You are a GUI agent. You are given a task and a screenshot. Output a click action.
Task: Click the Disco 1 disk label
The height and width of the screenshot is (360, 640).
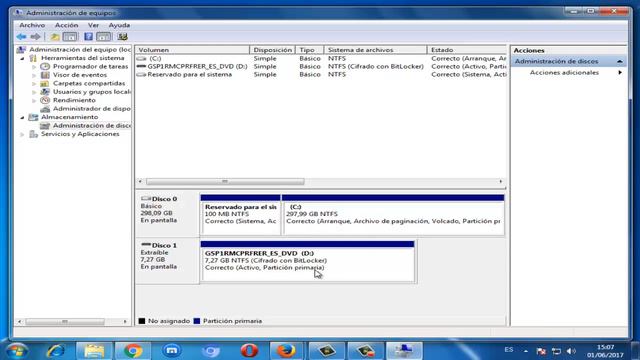(x=164, y=245)
